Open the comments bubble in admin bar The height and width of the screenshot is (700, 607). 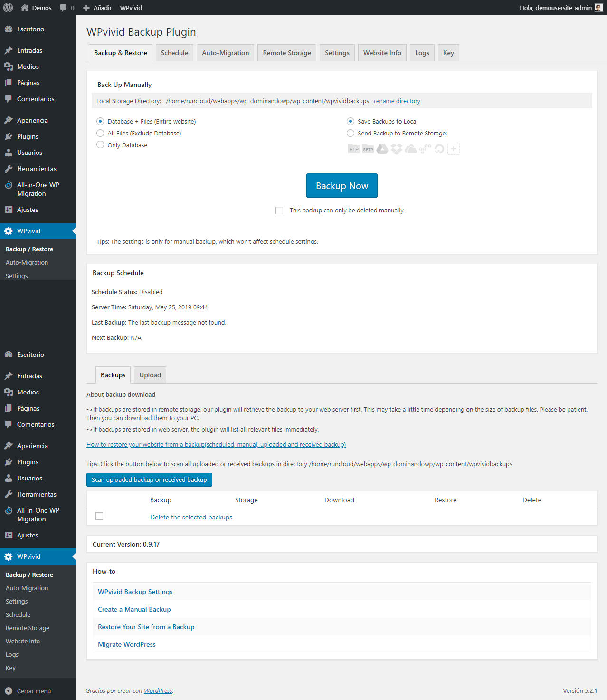pos(63,8)
